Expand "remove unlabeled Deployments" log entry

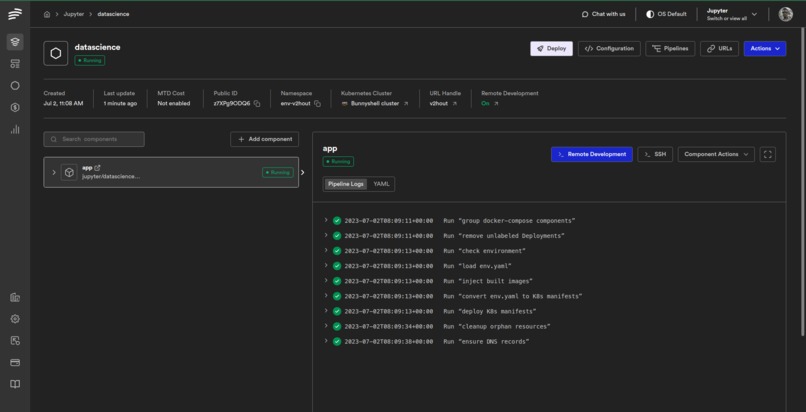(326, 235)
